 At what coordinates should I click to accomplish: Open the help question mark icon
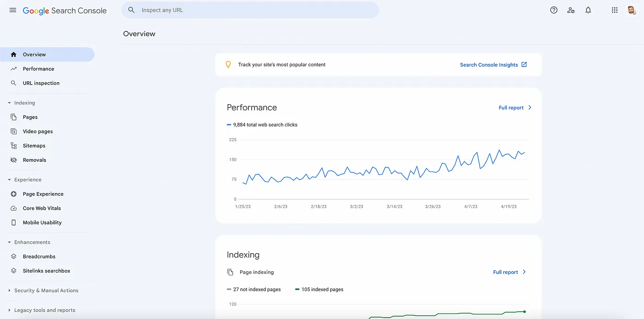553,10
